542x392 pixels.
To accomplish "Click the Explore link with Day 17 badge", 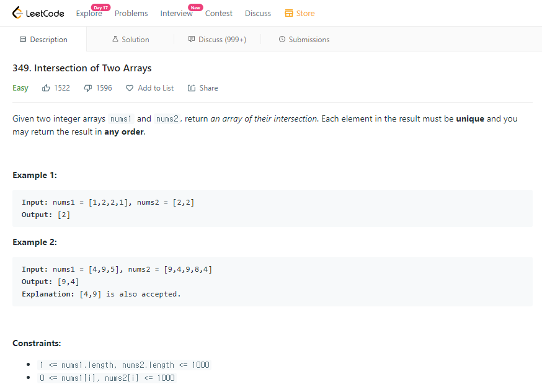I will pos(89,13).
